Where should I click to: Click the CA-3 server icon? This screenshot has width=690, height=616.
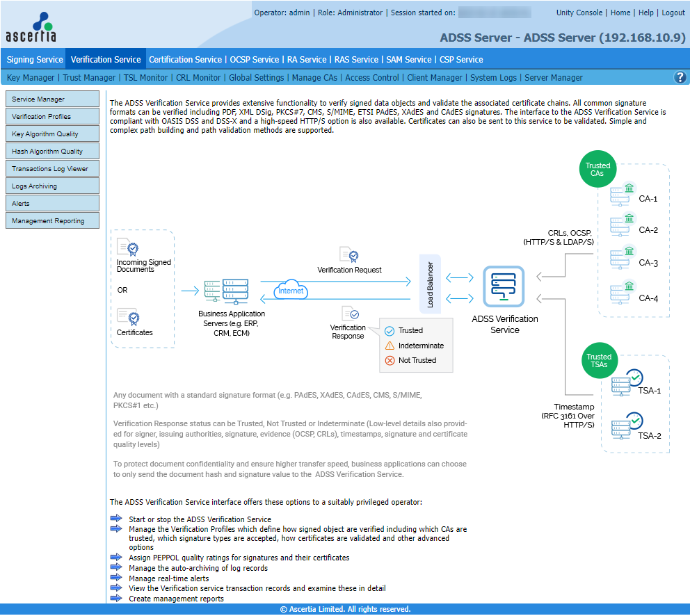pyautogui.click(x=623, y=257)
